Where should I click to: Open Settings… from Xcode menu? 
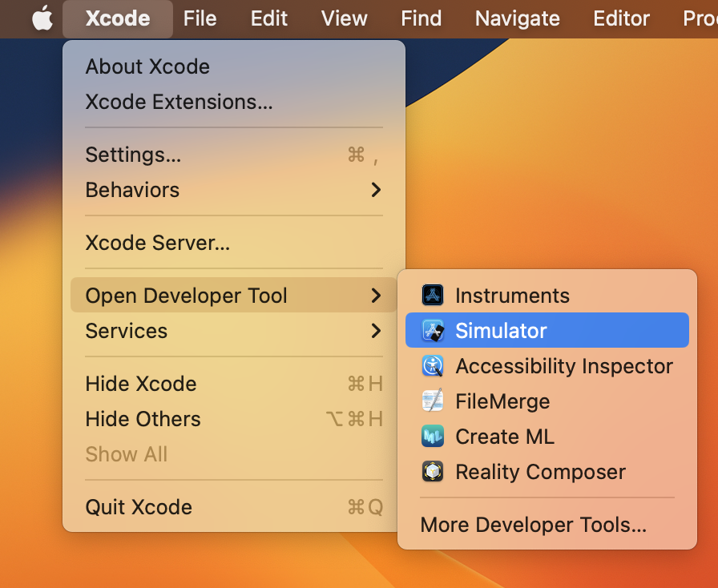click(133, 155)
